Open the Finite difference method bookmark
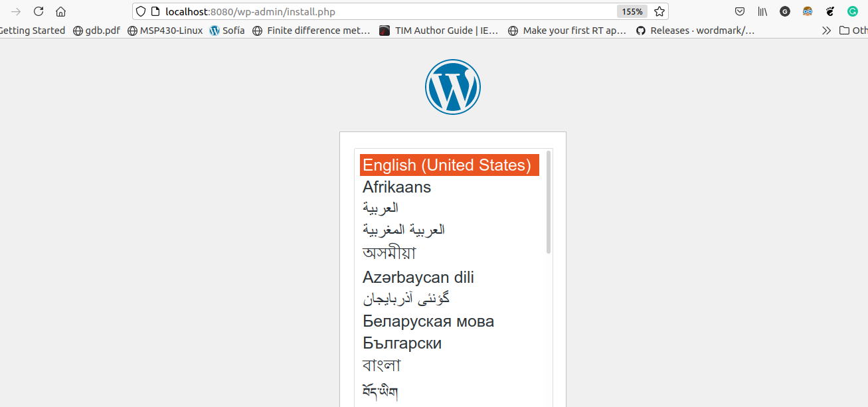Screen dimensions: 868x407 (x=311, y=31)
